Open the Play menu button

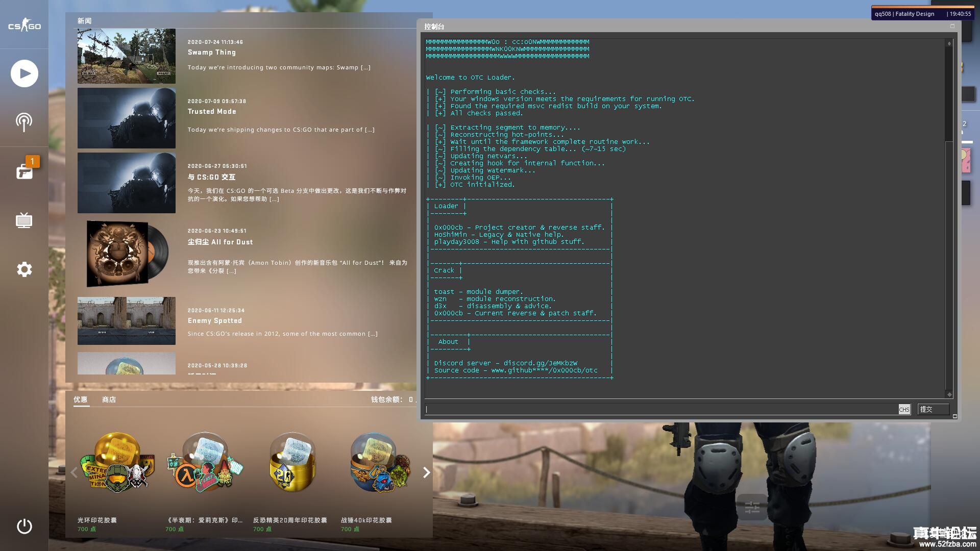pyautogui.click(x=24, y=73)
